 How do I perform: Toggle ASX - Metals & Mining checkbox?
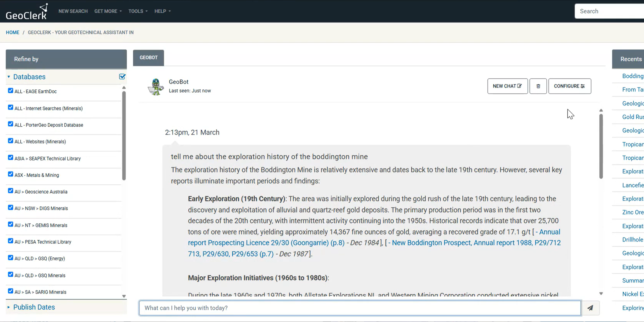click(10, 174)
